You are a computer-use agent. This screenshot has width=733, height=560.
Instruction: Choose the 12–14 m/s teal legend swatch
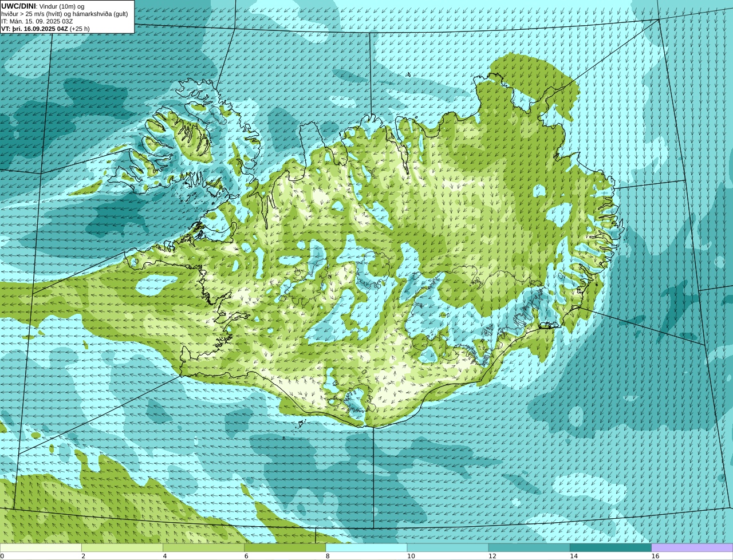[529, 548]
